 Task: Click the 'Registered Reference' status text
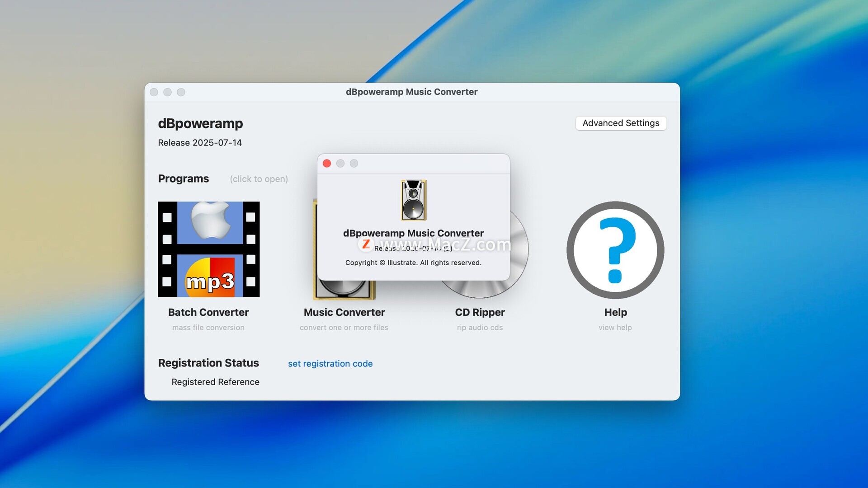click(x=215, y=382)
